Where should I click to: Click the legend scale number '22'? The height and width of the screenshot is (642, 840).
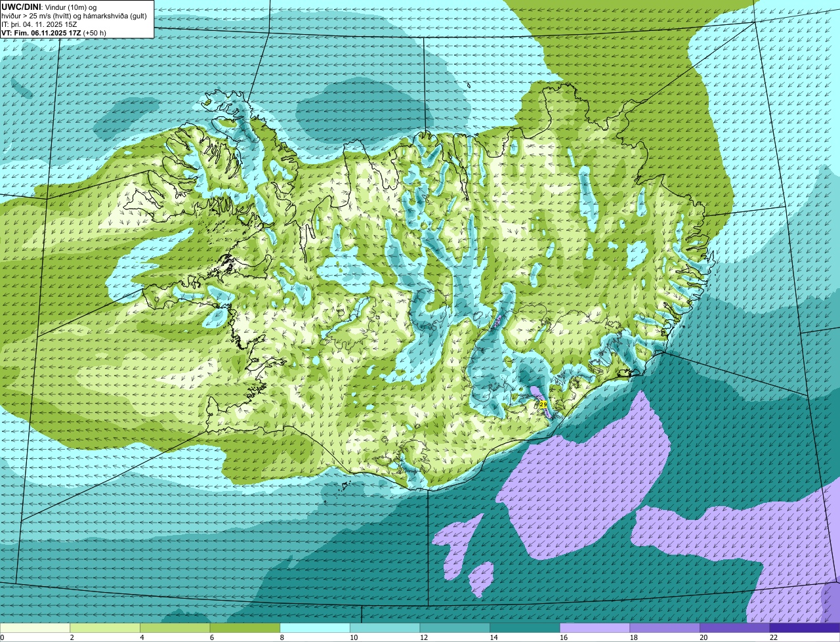[x=774, y=637]
